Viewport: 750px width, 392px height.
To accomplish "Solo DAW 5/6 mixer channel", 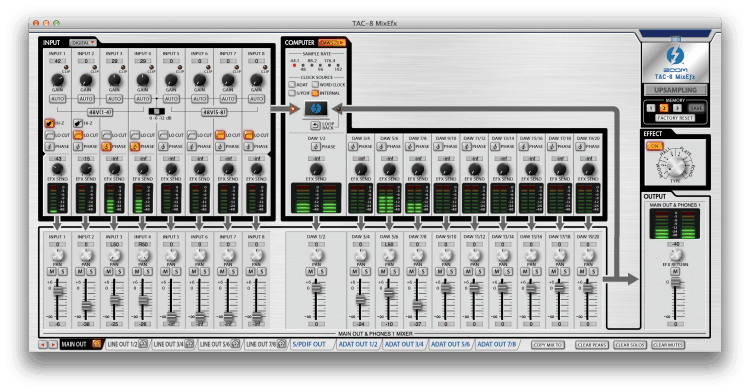I will (x=394, y=272).
